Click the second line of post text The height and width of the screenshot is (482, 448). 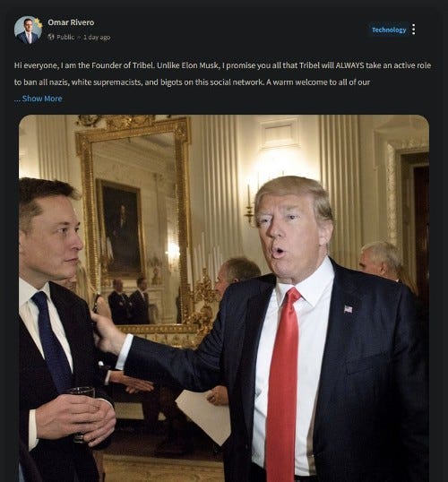192,82
